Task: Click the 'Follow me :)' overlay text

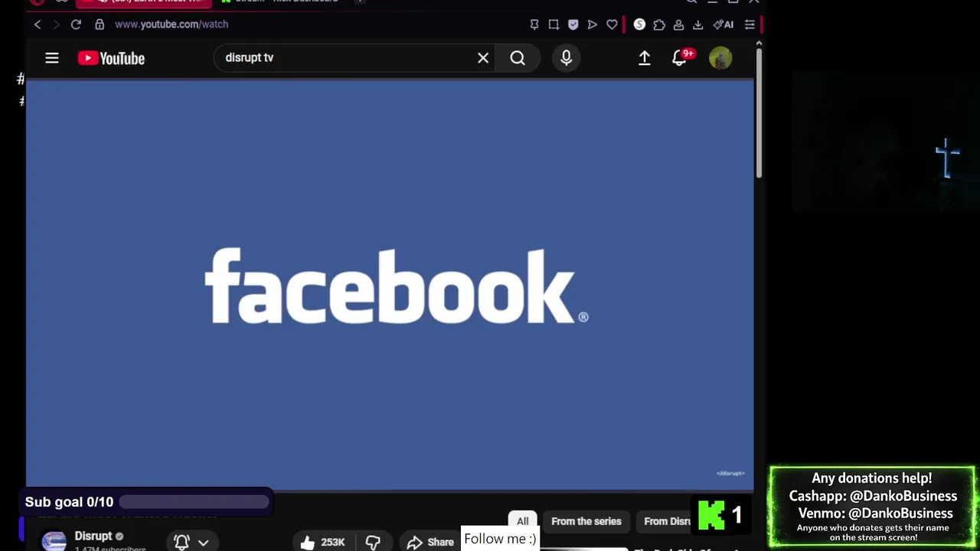Action: [500, 539]
